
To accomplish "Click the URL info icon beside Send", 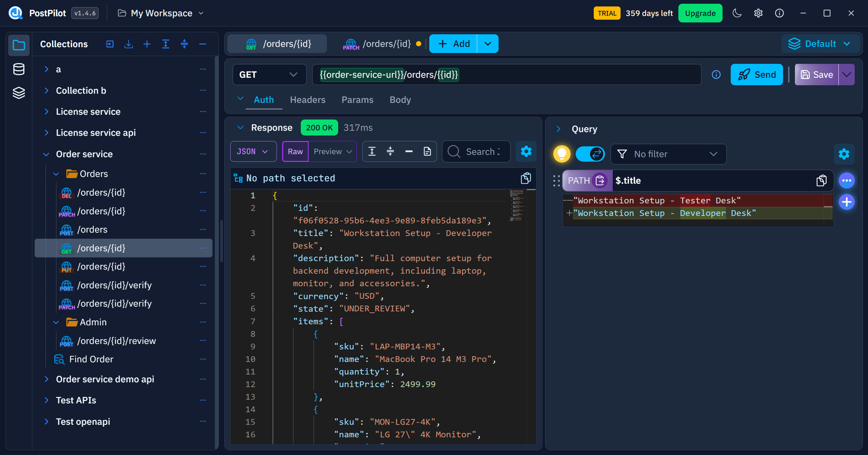I will tap(716, 75).
